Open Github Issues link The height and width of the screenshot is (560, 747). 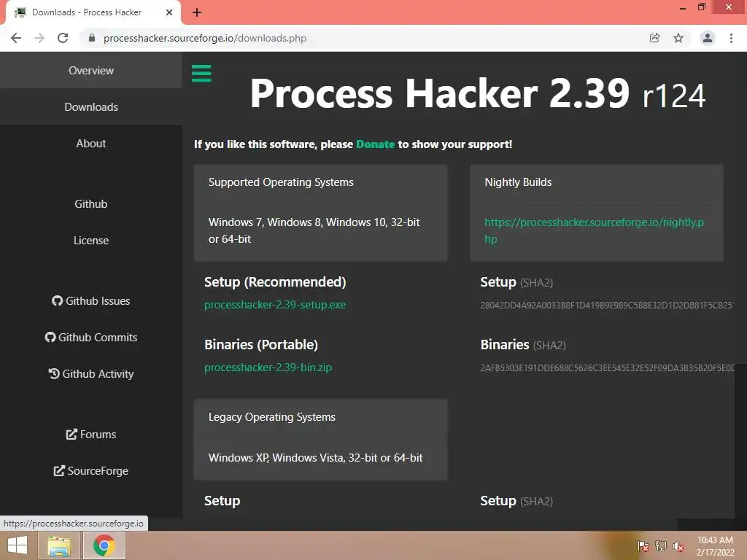pos(91,301)
